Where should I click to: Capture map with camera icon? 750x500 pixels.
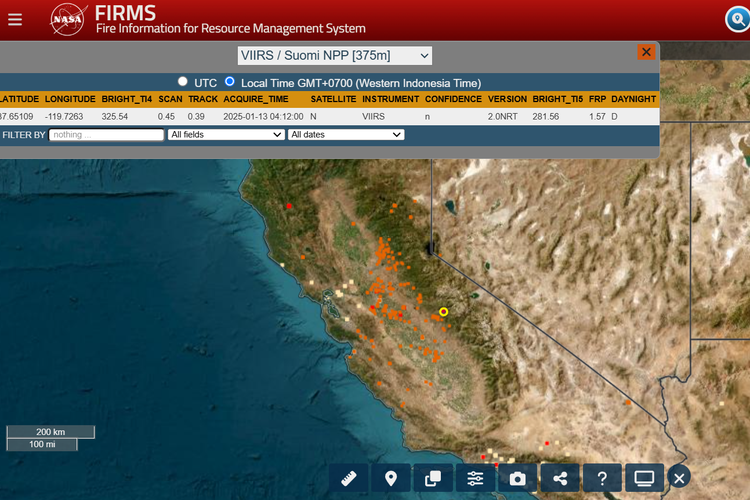517,478
